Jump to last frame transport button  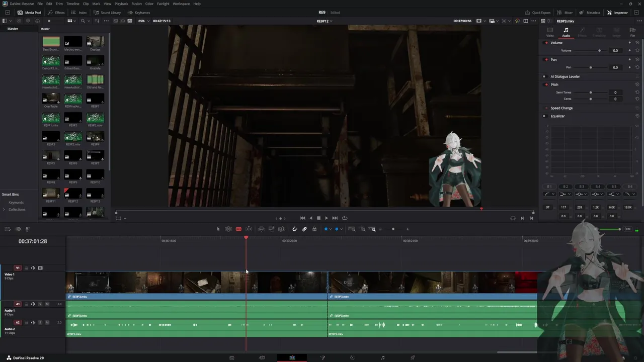coord(335,218)
